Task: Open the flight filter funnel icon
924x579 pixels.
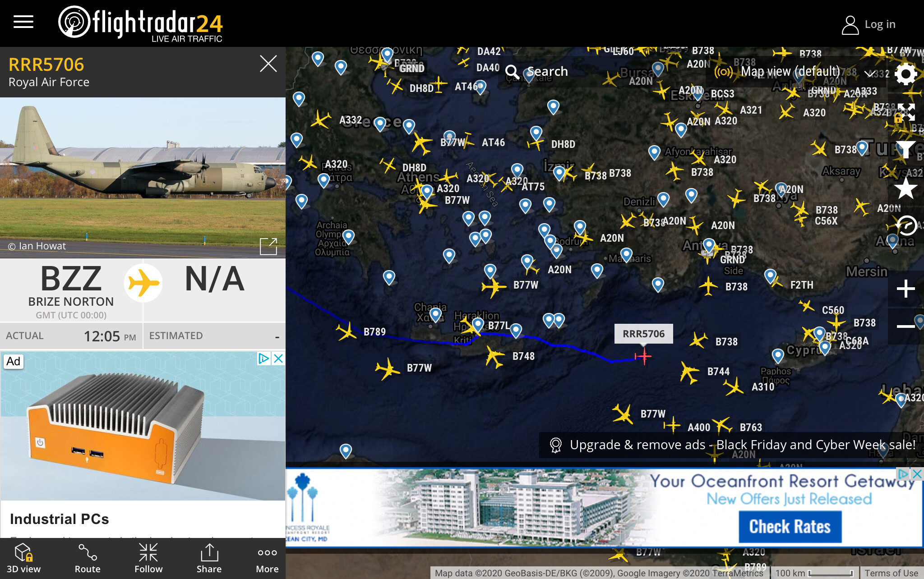Action: click(906, 149)
